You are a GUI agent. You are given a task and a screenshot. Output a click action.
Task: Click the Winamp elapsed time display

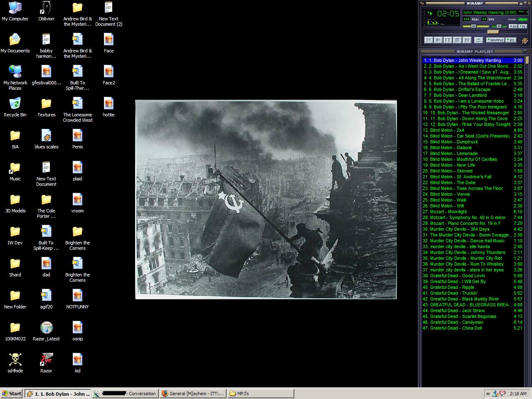click(448, 14)
